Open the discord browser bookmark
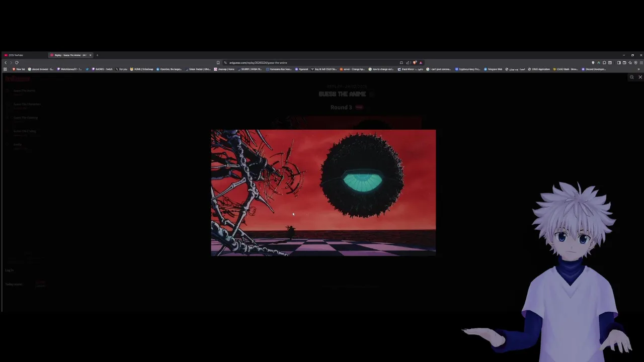Viewport: 644px width, 362px height. pos(41,69)
